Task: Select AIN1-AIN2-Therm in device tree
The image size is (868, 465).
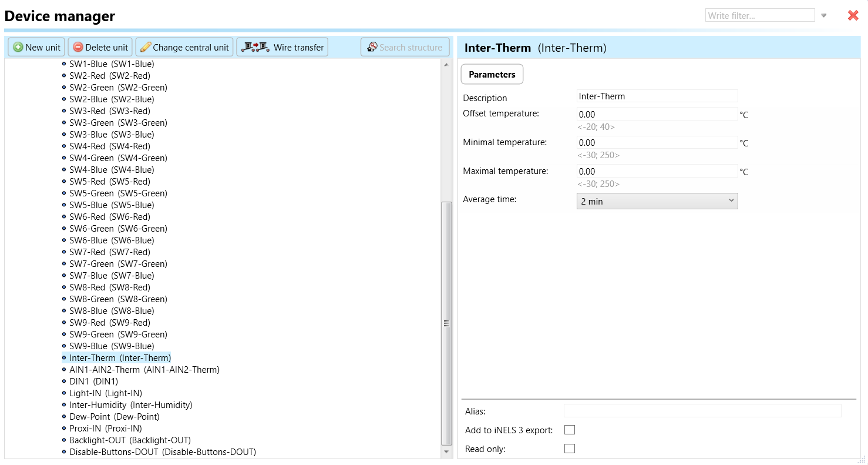Action: pos(144,370)
